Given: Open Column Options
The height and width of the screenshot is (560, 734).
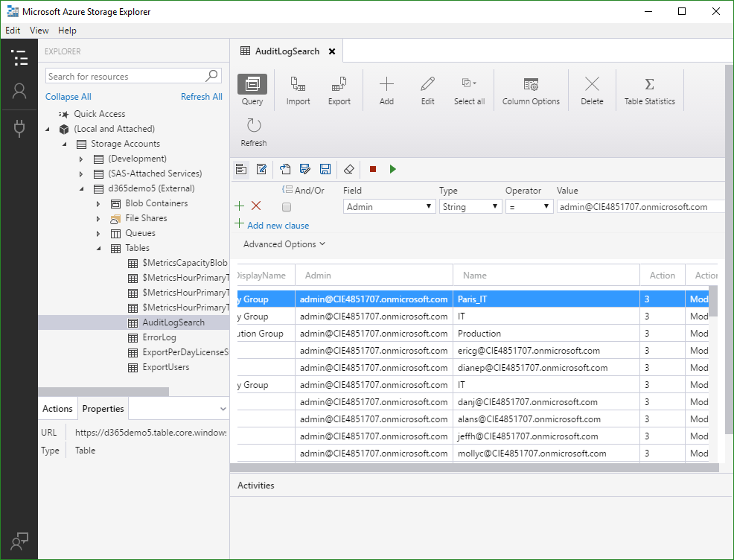Looking at the screenshot, I should click(x=531, y=84).
